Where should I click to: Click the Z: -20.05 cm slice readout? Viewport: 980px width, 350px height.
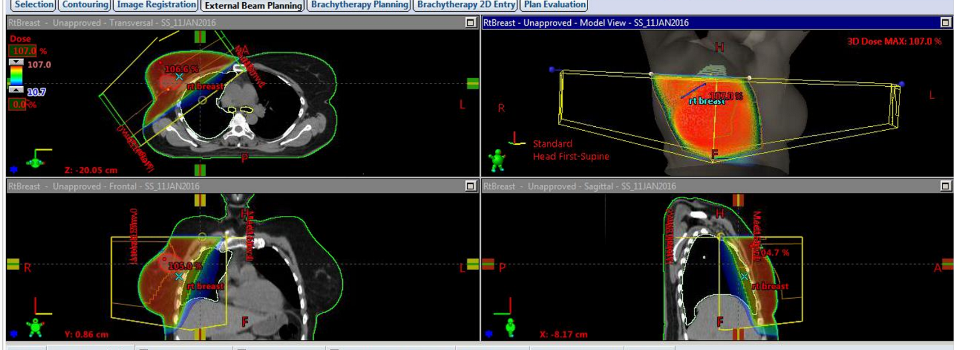91,170
